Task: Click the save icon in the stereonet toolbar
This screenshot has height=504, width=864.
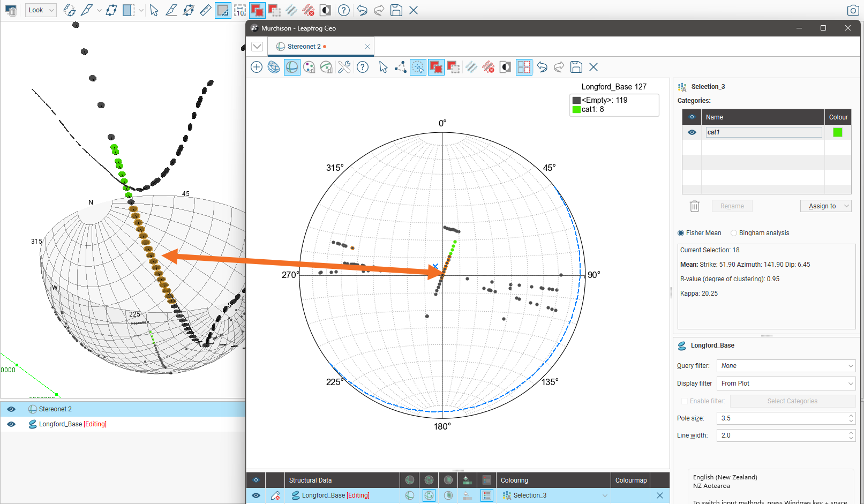Action: 576,67
